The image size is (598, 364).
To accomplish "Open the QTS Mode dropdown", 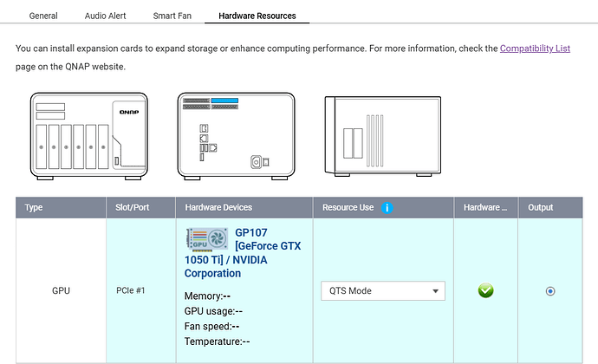I will click(x=383, y=290).
